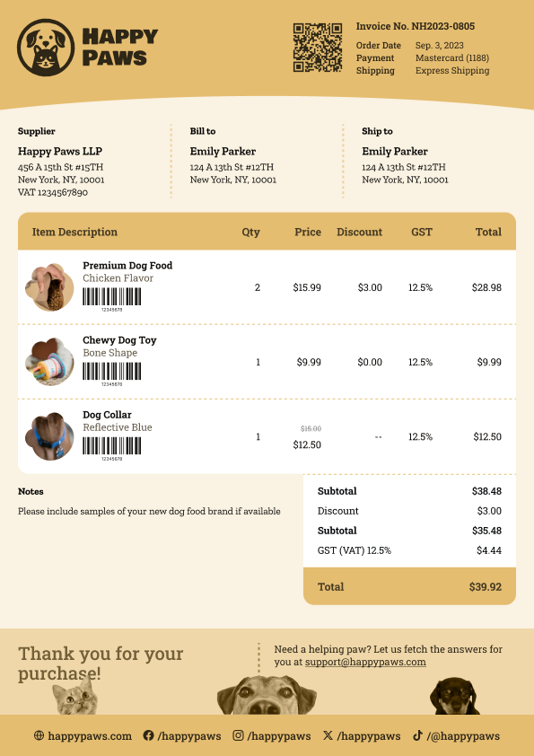534x756 pixels.
Task: Click the QR code in the header
Action: point(318,48)
